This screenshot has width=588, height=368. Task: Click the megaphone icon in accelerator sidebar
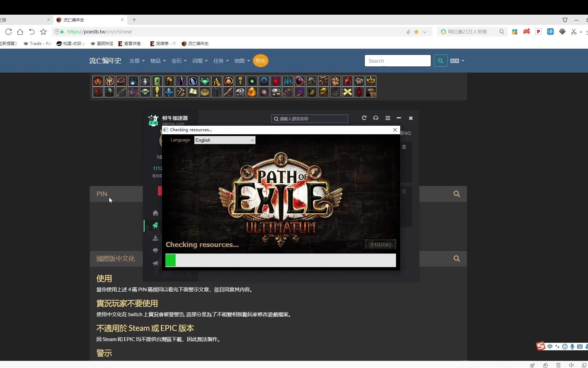156,263
